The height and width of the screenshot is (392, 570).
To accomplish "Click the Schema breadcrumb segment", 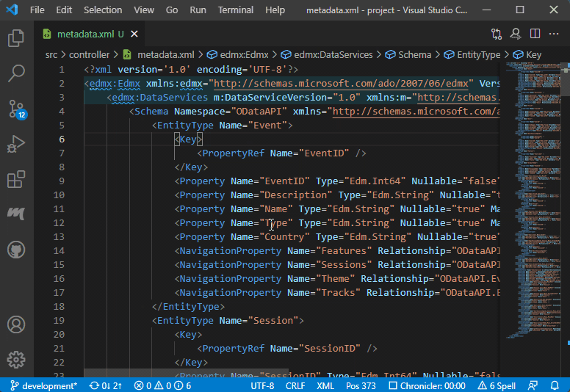I will (408, 55).
